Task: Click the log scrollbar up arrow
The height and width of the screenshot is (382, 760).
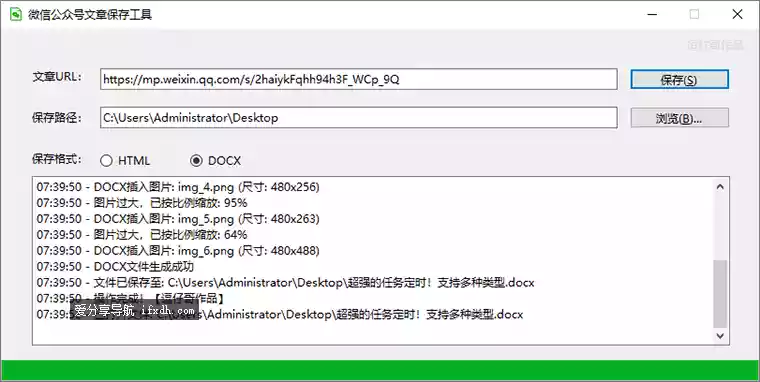Action: [x=720, y=187]
